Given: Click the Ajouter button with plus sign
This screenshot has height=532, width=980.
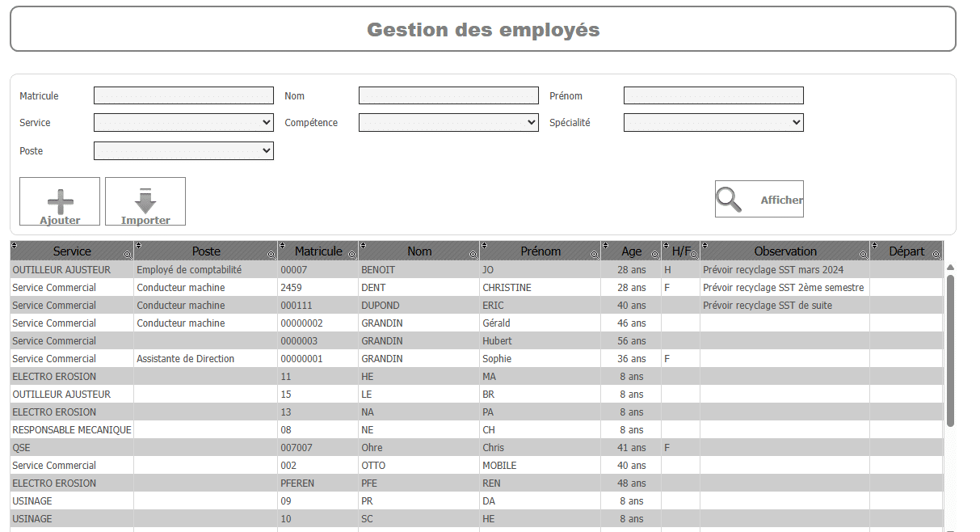Looking at the screenshot, I should click(60, 201).
